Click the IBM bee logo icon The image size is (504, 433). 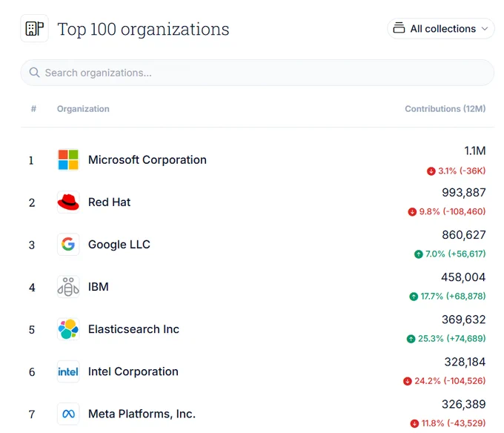(x=68, y=287)
